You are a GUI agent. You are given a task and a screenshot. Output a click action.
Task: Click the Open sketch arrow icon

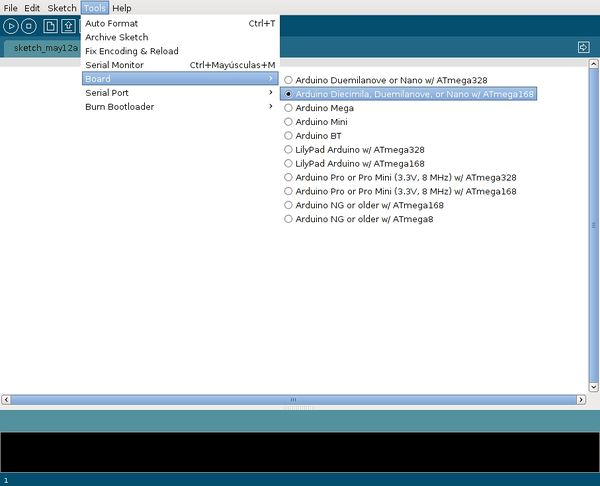point(68,26)
